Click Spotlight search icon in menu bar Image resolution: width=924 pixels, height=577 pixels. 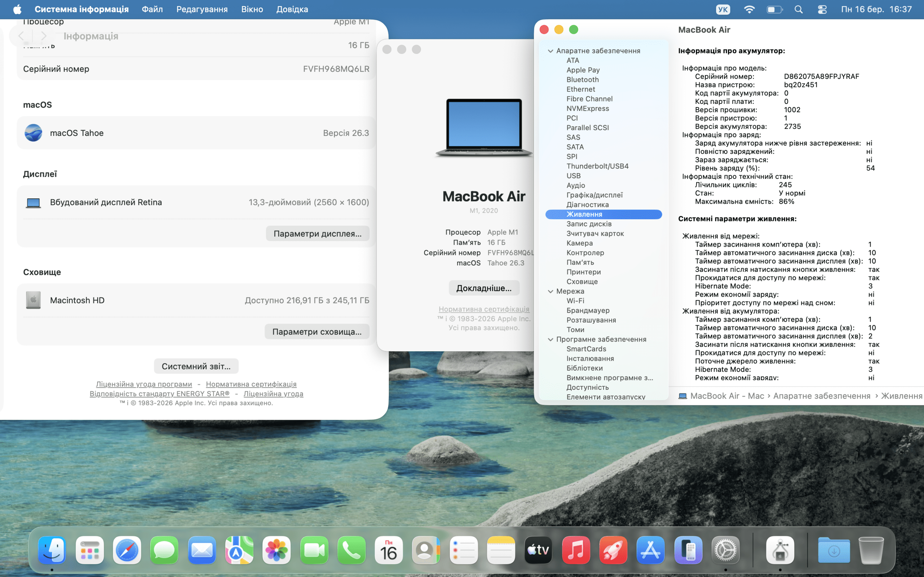coord(798,9)
